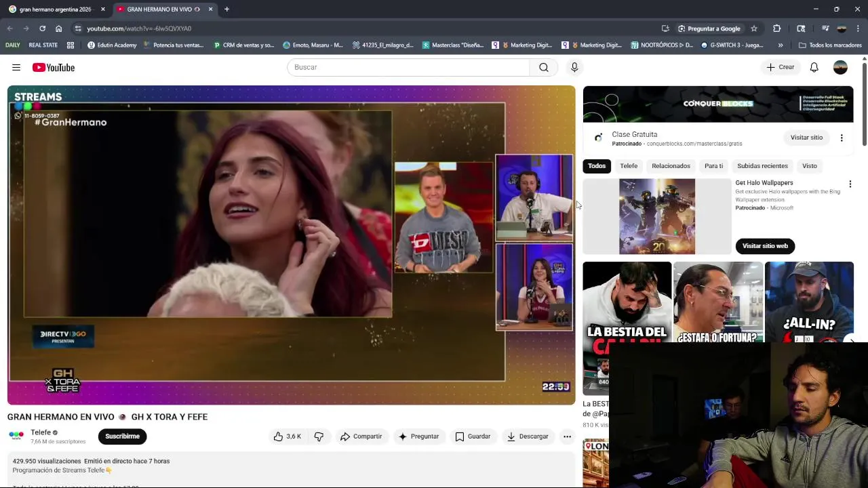Viewport: 868px width, 488px height.
Task: View site information icon in address bar
Action: coord(78,28)
